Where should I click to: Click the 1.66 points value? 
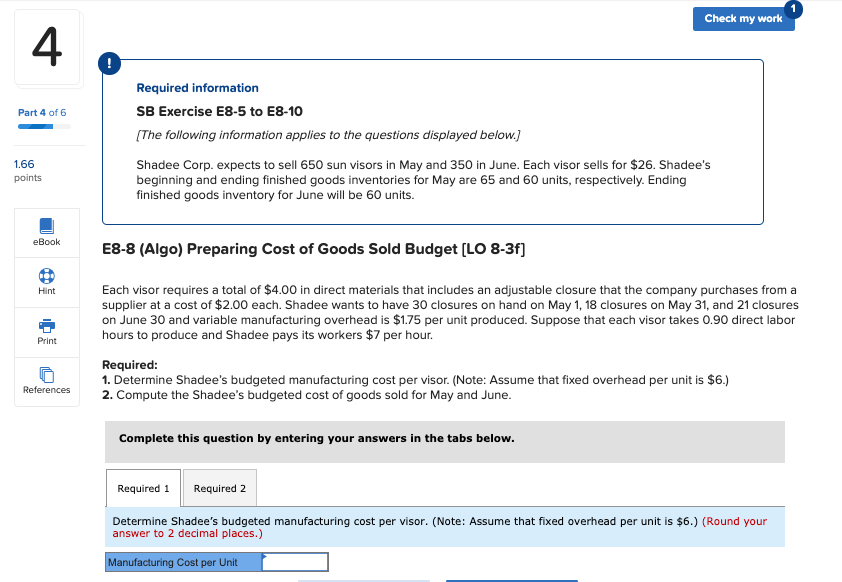pyautogui.click(x=24, y=164)
